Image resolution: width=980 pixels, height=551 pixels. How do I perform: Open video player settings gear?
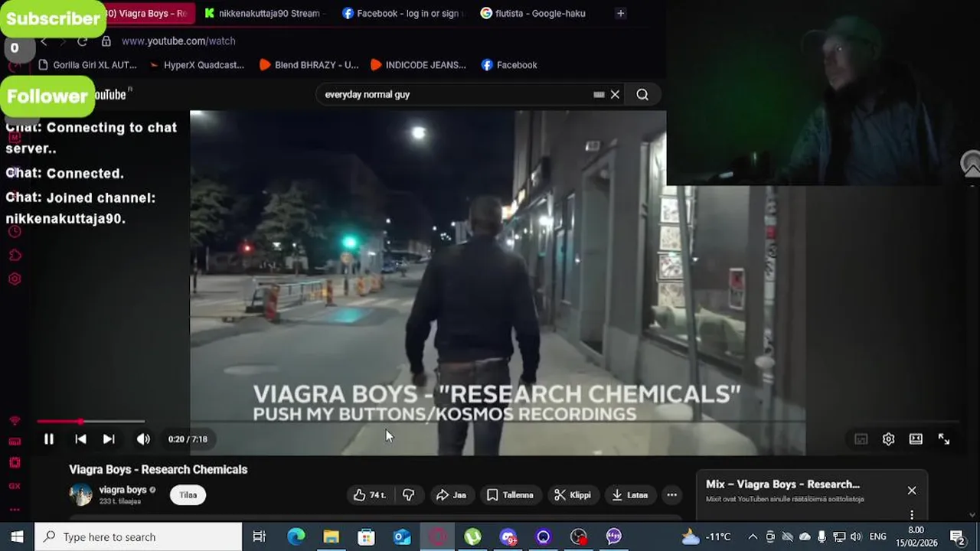[x=888, y=439]
